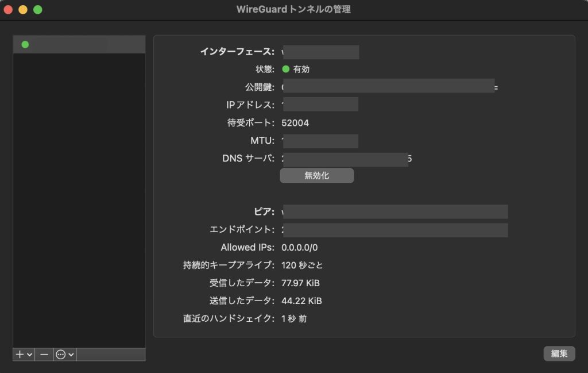Minimize the window using yellow button

coord(23,10)
